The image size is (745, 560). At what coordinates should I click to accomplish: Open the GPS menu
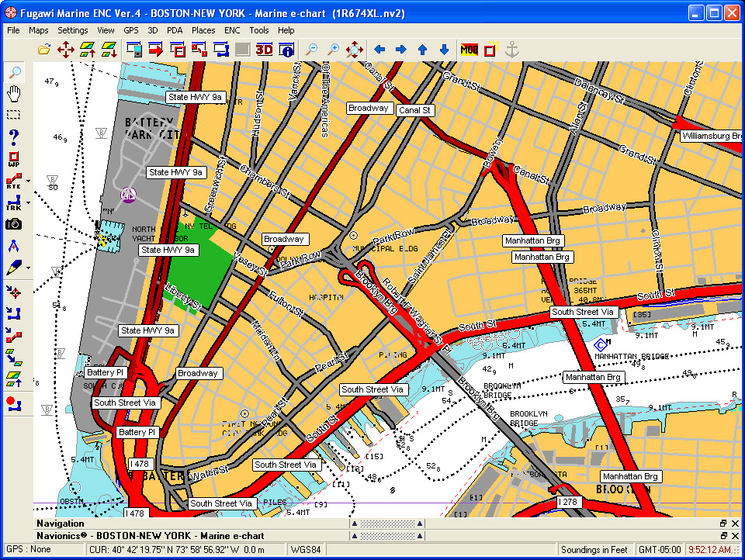coord(131,30)
